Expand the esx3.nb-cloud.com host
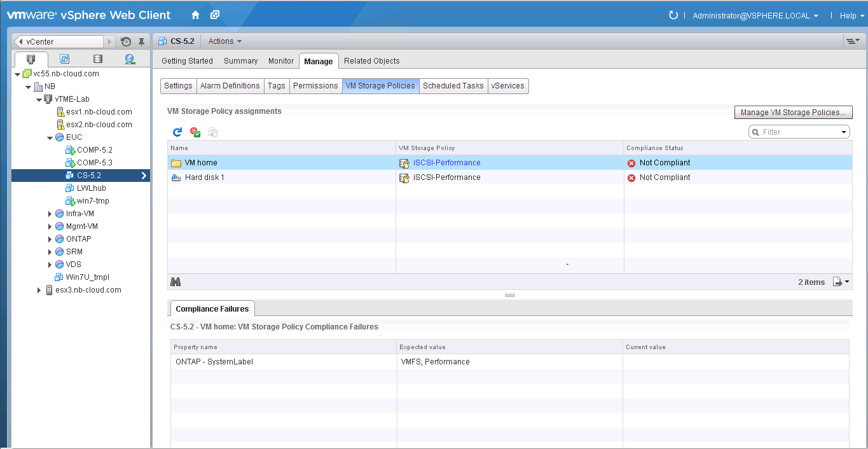The height and width of the screenshot is (449, 868). (x=39, y=290)
